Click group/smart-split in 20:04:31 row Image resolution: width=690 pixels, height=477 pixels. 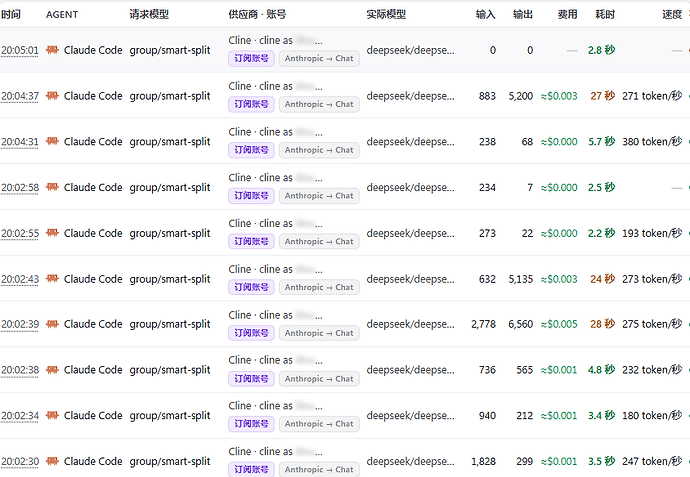coord(170,142)
